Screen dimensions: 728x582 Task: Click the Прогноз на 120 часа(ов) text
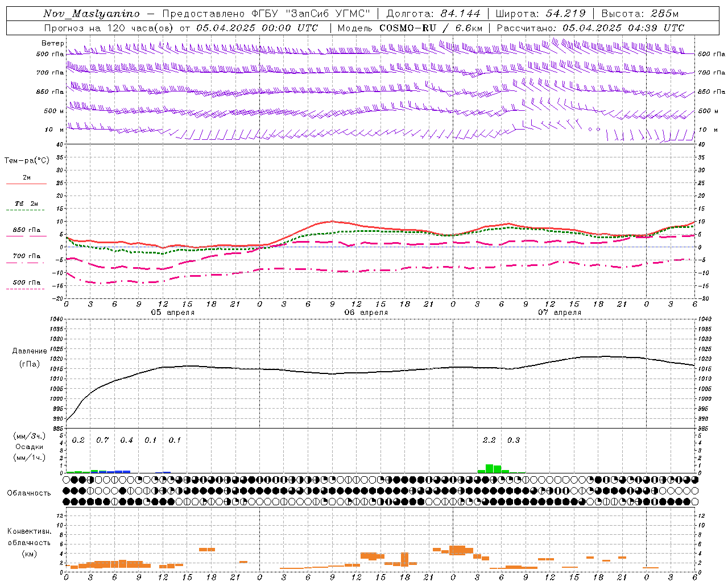tap(110, 27)
